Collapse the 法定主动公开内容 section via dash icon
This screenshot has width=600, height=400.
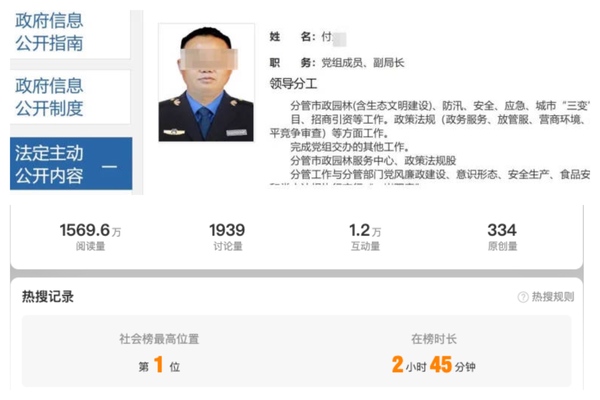point(110,165)
